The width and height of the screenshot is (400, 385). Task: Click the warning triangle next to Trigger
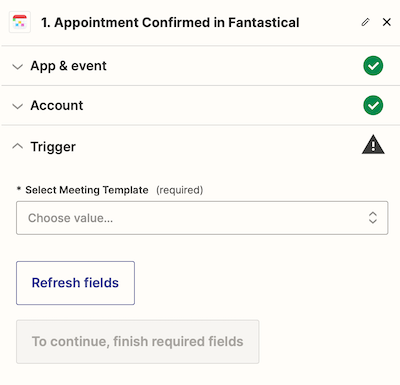click(373, 144)
